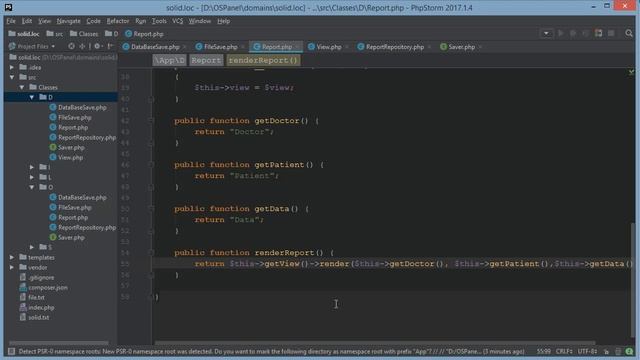The image size is (640, 360).
Task: Close the Saver.php editor tab
Action: [x=480, y=47]
